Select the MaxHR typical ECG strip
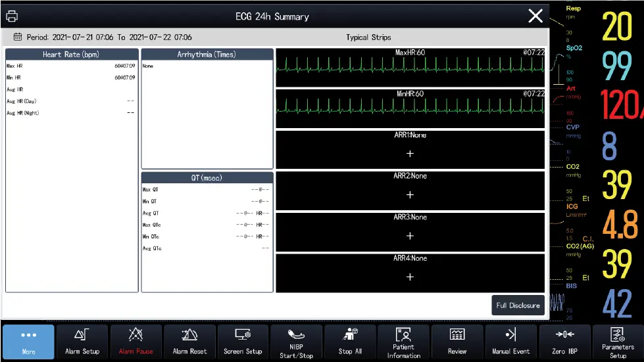Image resolution: width=644 pixels, height=362 pixels. tap(410, 68)
